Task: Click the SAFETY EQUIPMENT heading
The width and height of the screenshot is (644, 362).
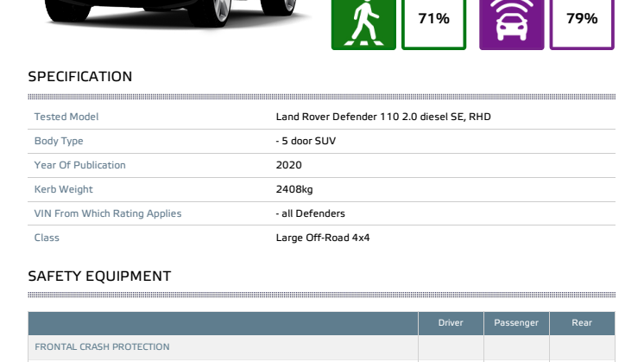Action: pyautogui.click(x=99, y=276)
